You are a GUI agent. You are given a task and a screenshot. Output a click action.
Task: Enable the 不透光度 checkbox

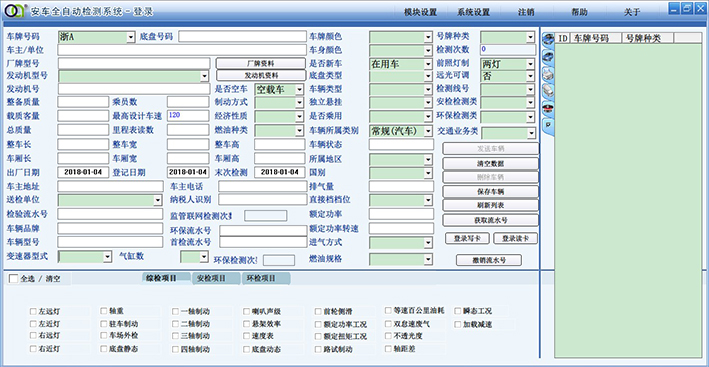(388, 336)
